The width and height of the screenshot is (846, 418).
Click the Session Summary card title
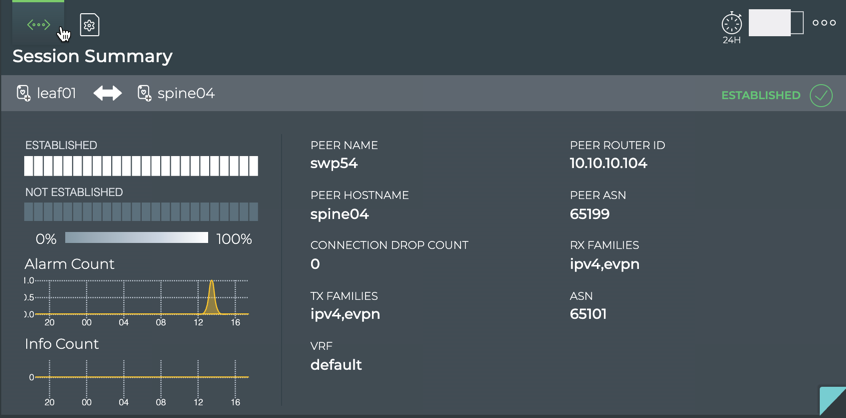point(92,56)
